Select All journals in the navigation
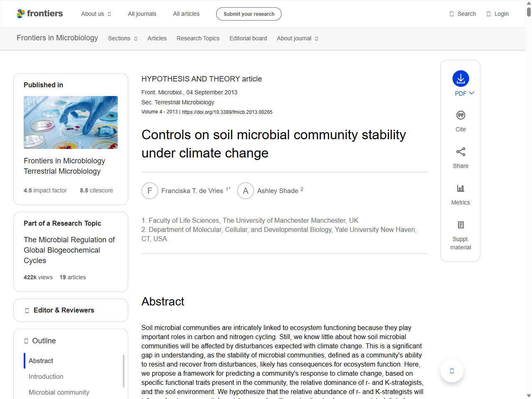The height and width of the screenshot is (399, 532). [142, 14]
